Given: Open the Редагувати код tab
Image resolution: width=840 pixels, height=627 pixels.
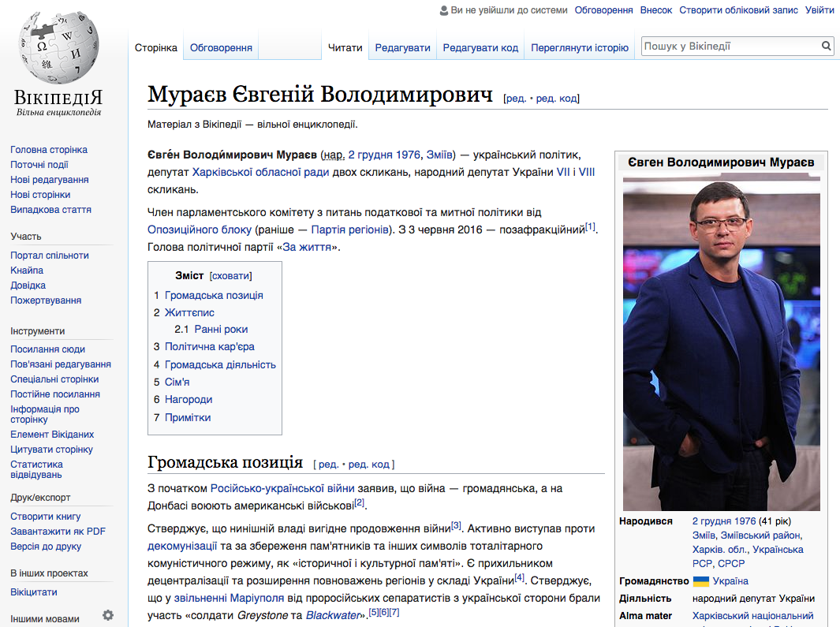Looking at the screenshot, I should (480, 47).
